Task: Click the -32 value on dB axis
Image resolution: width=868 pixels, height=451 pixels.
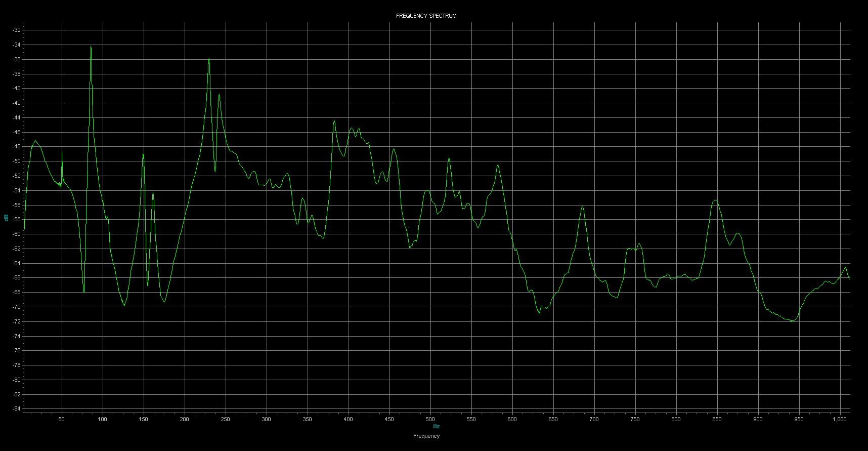Action: (x=17, y=30)
